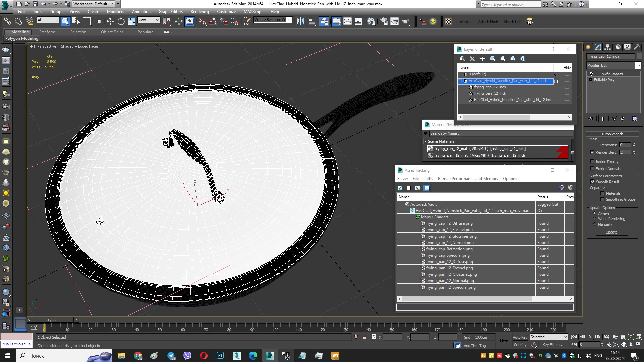Activate the Select Object arrow tool
Screen dimensions: 644x362
65,22
